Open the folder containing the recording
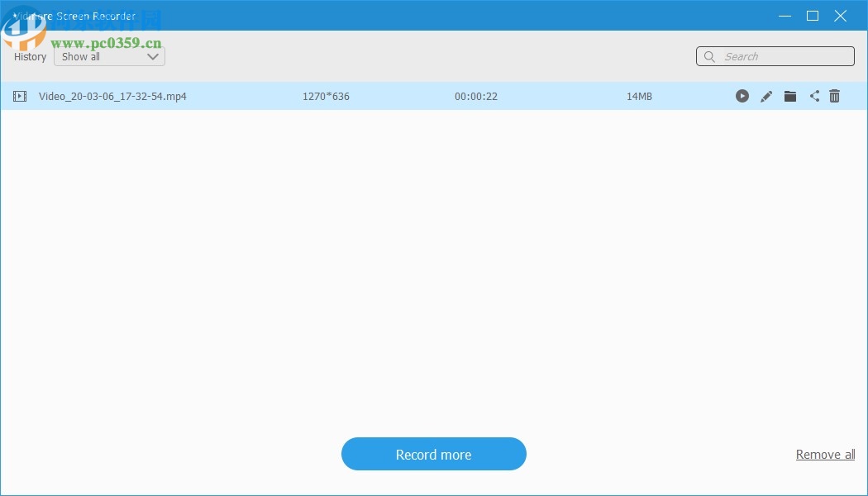Screen dimensions: 868x496 pos(790,96)
